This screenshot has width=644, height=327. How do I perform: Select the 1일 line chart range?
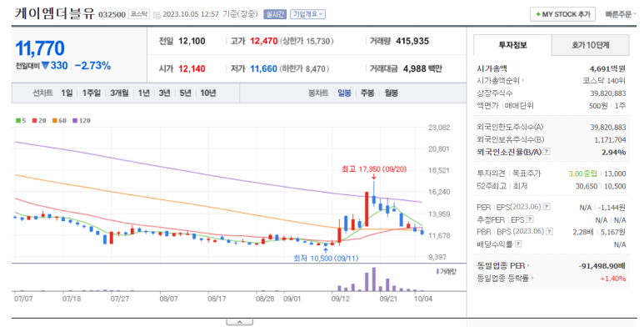point(67,93)
